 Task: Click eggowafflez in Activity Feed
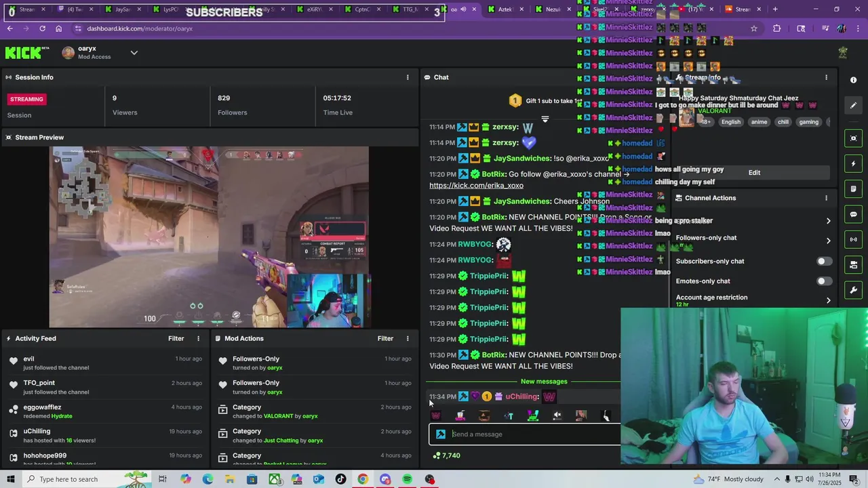[x=42, y=407]
